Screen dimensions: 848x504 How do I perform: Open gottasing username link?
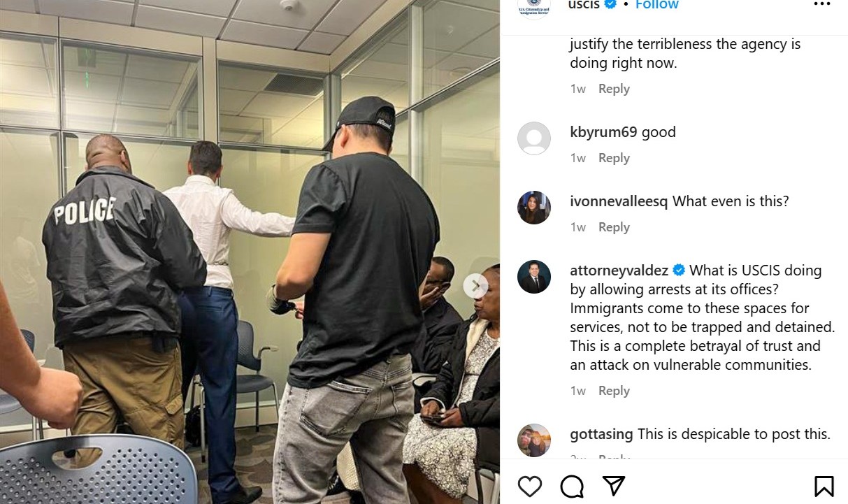[601, 434]
